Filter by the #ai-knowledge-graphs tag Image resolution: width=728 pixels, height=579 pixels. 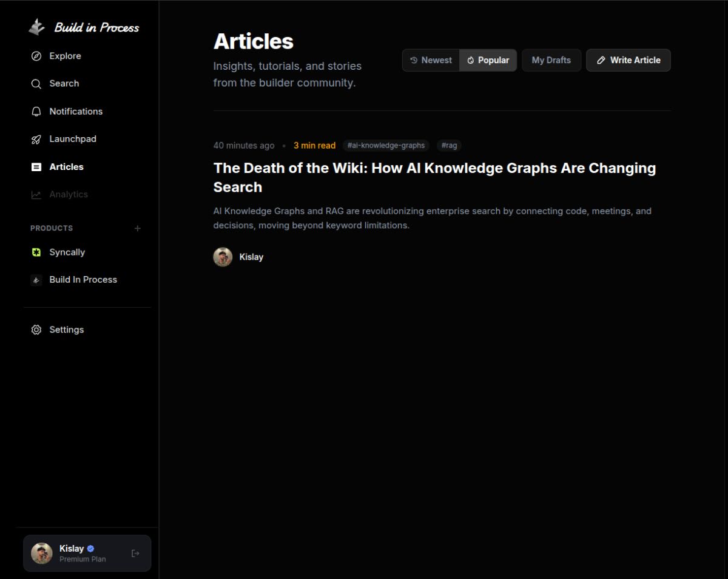pos(386,145)
